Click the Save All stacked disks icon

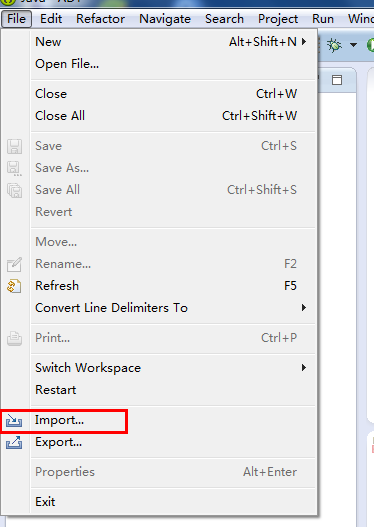tap(14, 190)
